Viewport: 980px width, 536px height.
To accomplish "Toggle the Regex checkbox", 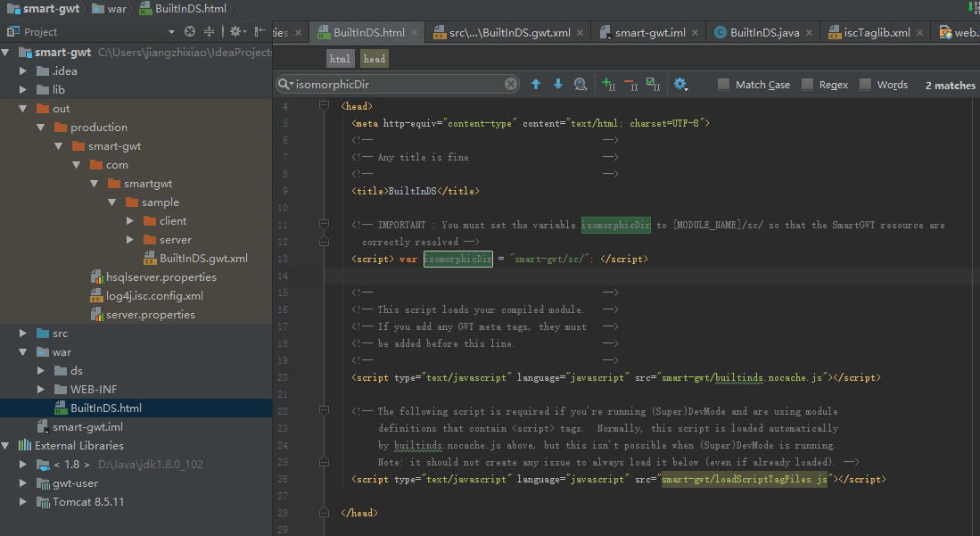I will pos(807,85).
